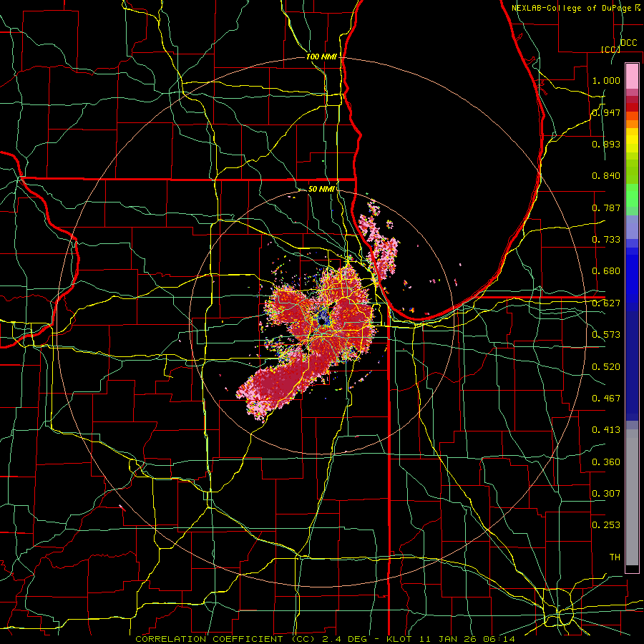
Task: Pick the light pink segment at the colorbar top
Action: 632,76
